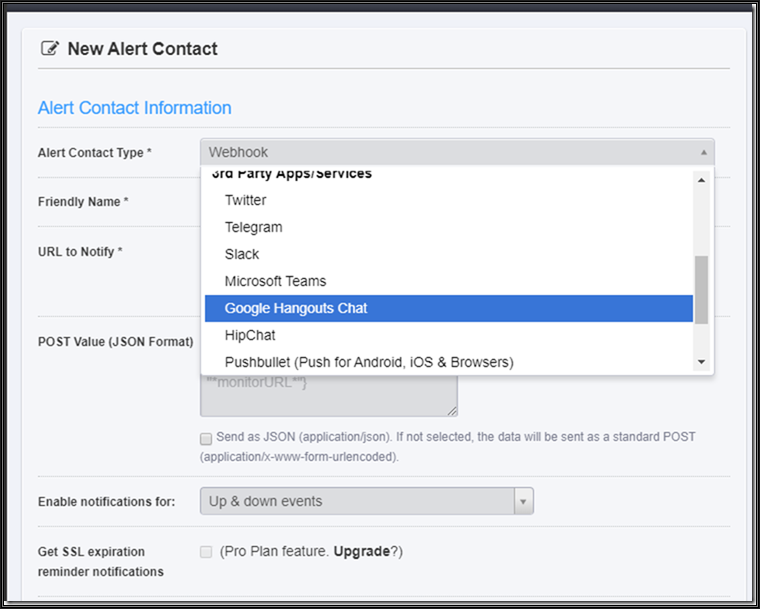The image size is (760, 609).
Task: Click the resize grip of POST Value textarea
Action: [452, 411]
